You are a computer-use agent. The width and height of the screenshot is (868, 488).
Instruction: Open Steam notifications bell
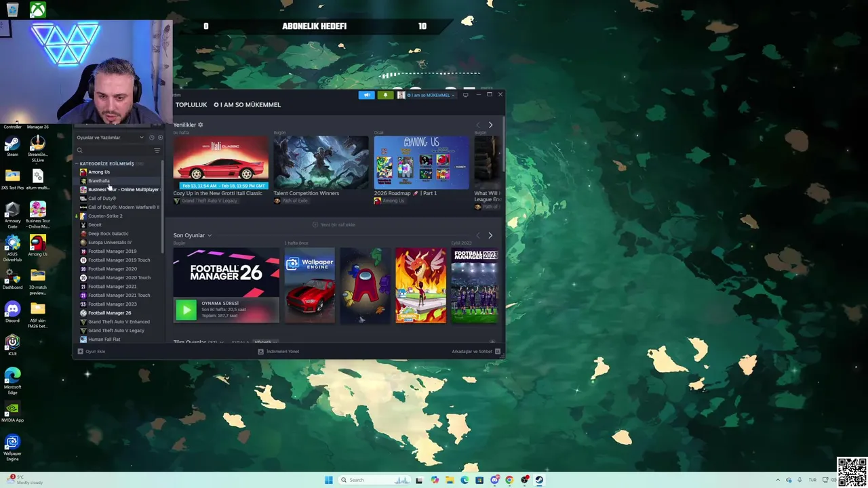click(x=385, y=95)
